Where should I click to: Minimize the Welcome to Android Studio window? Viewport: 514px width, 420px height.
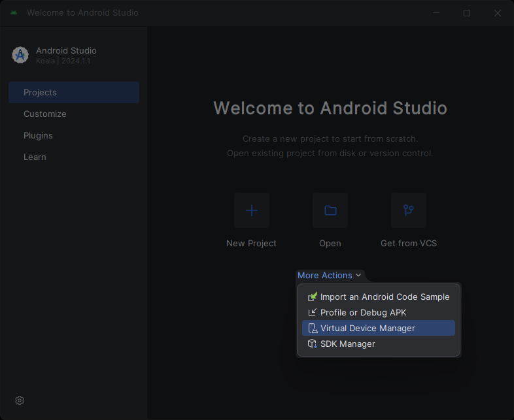click(436, 13)
